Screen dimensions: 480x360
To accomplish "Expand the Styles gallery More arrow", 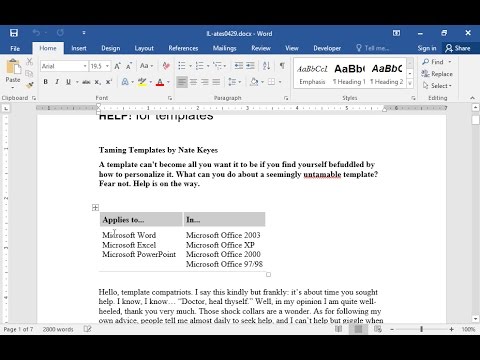I will tap(410, 83).
